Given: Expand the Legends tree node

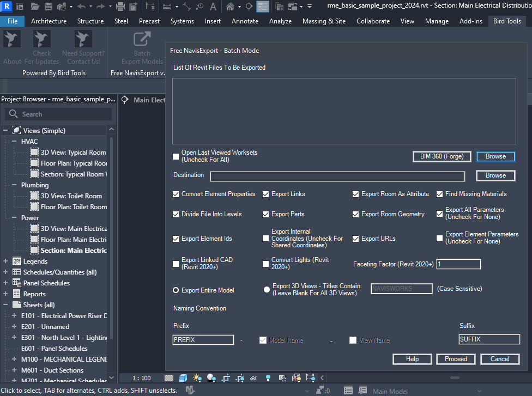Looking at the screenshot, I should 5,261.
